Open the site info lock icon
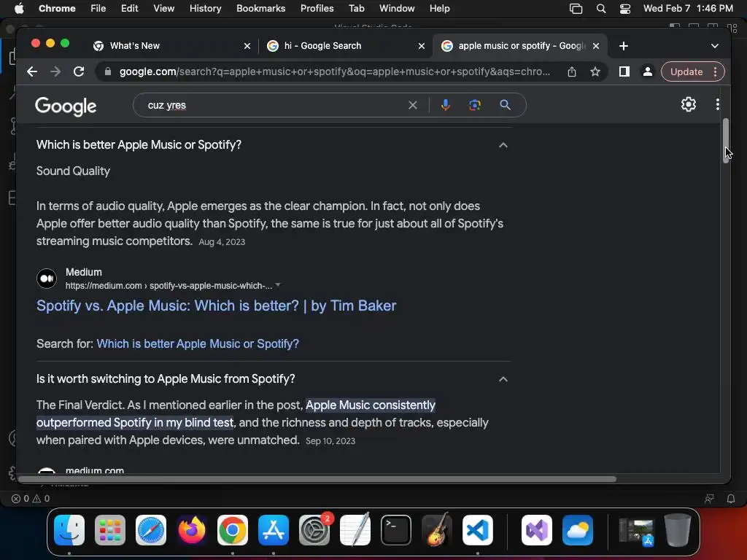This screenshot has height=560, width=747. pyautogui.click(x=108, y=72)
